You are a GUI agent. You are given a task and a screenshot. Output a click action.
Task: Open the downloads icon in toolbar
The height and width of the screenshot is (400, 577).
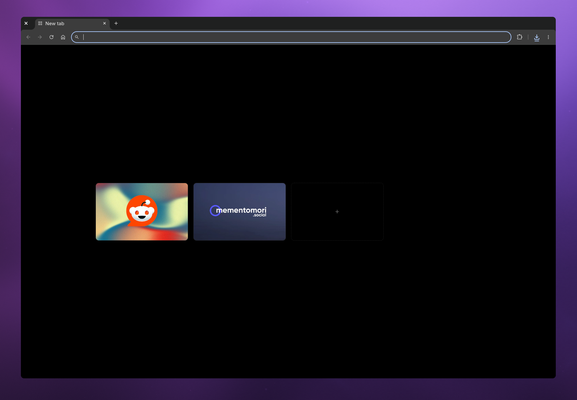click(537, 38)
